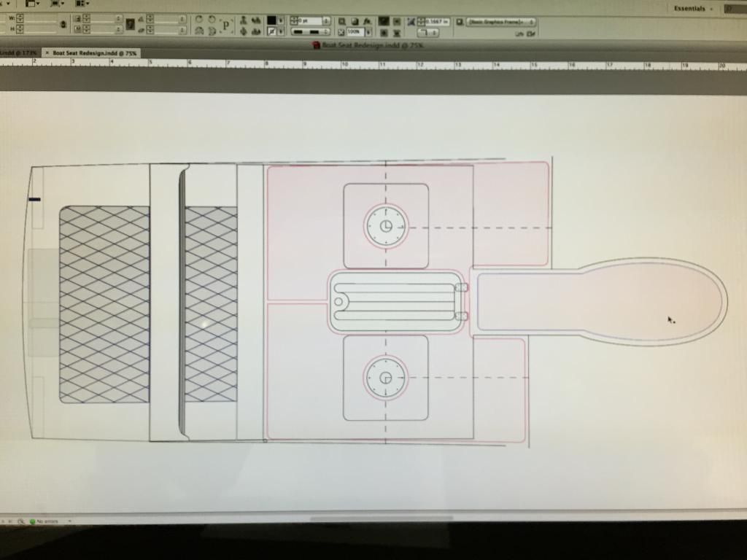Click the rotation angle field
The height and width of the screenshot is (560, 747).
coord(167,19)
